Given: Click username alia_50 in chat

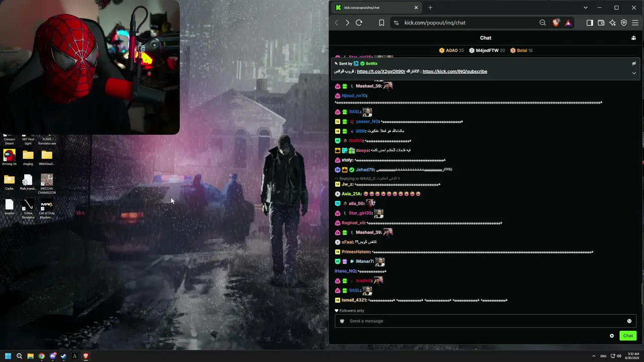Looking at the screenshot, I should 356,204.
